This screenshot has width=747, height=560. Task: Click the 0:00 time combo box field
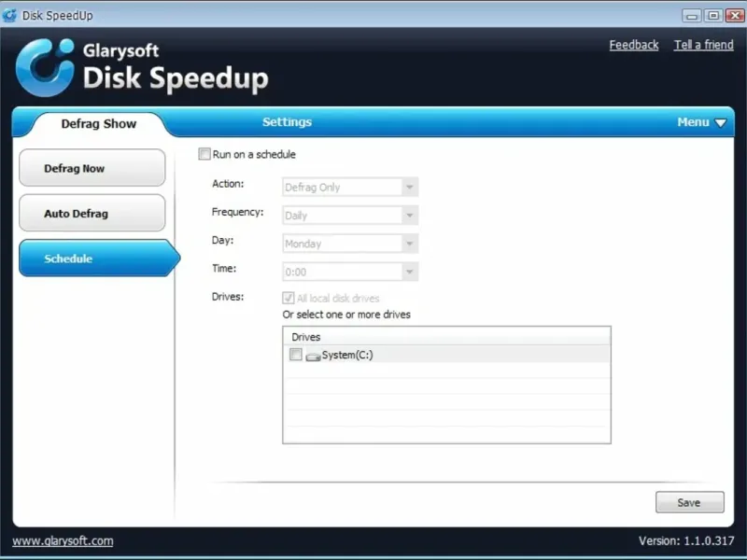pos(350,272)
